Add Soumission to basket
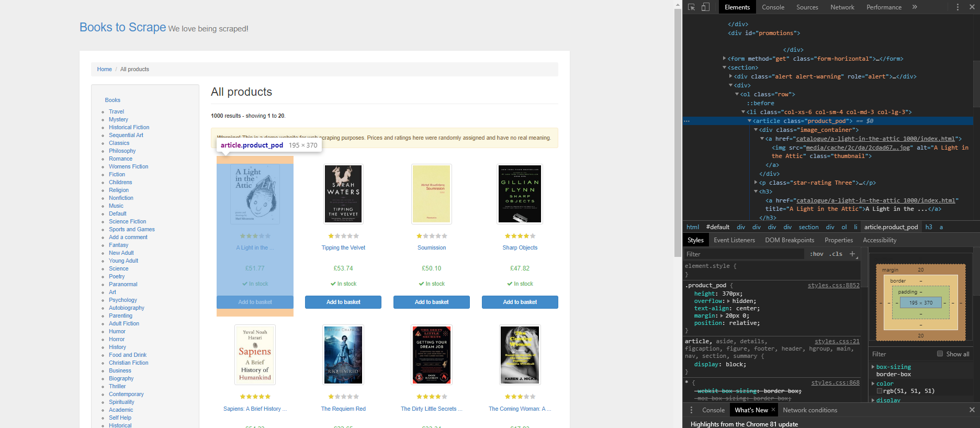 point(432,302)
